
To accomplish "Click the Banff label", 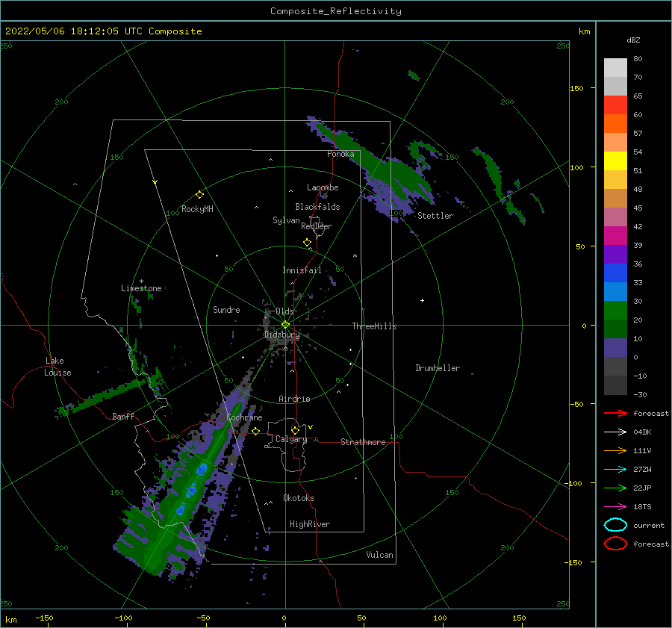I will (x=123, y=416).
